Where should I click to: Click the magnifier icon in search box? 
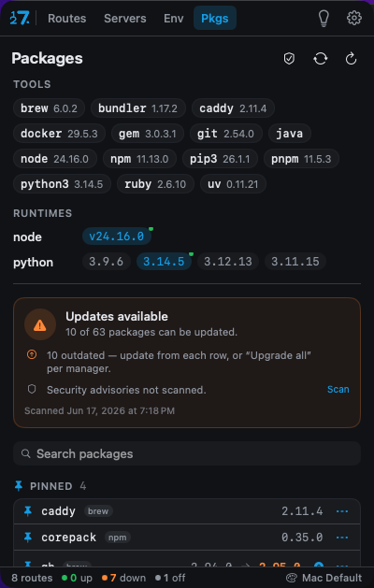point(25,453)
